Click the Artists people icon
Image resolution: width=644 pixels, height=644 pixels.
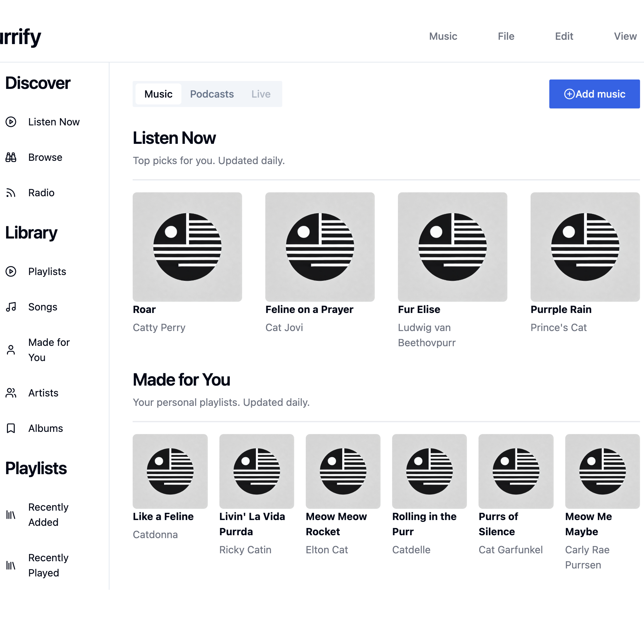pos(11,393)
